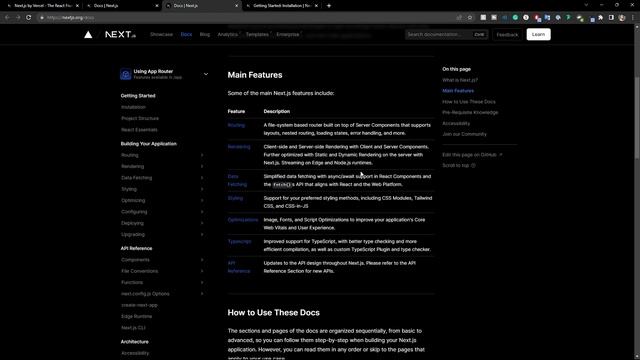Open Installation in the sidebar
This screenshot has width=640, height=360.
tap(133, 107)
